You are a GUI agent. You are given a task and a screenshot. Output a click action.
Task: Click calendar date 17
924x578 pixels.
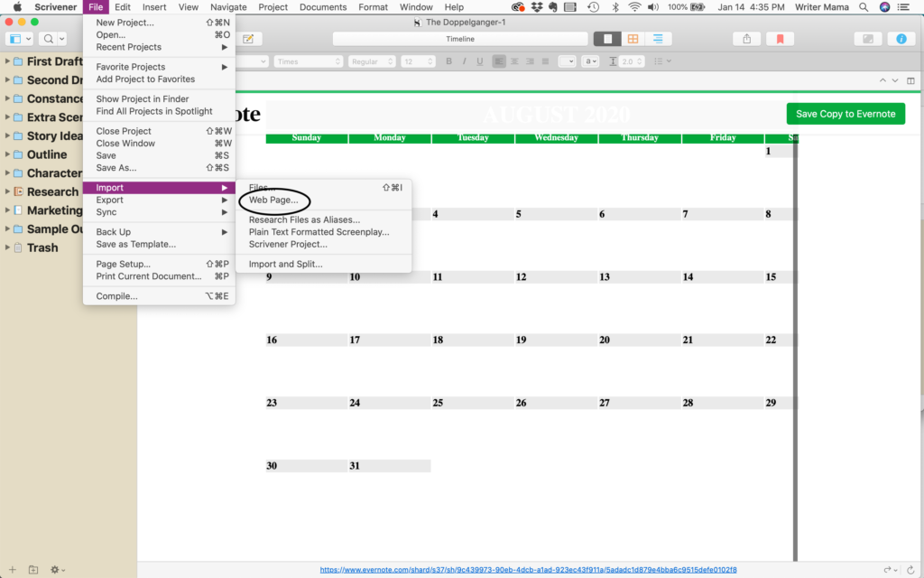pyautogui.click(x=355, y=340)
